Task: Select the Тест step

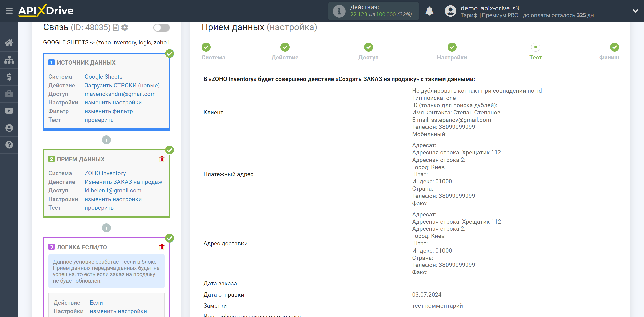Action: click(535, 47)
